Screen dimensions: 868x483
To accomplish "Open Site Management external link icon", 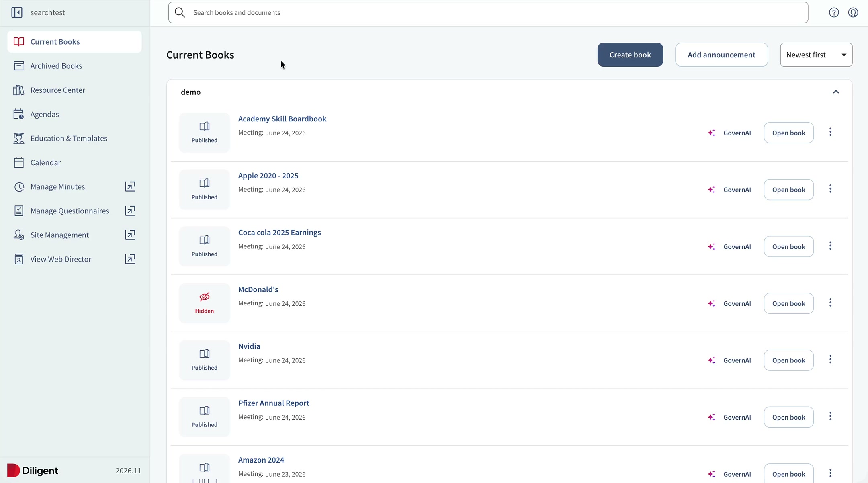I will pos(130,235).
